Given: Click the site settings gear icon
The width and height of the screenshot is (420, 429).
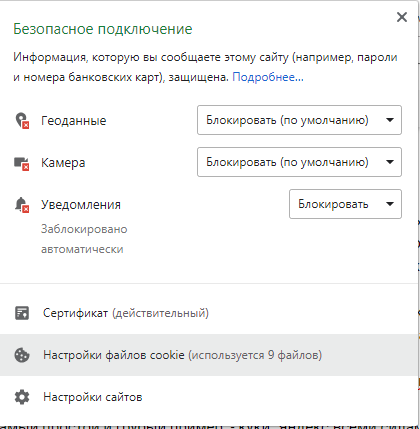Looking at the screenshot, I should coord(22,397).
